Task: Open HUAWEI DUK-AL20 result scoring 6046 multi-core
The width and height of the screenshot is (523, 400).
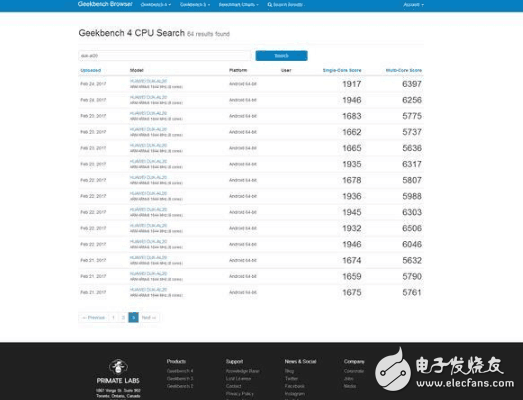Action: click(148, 241)
